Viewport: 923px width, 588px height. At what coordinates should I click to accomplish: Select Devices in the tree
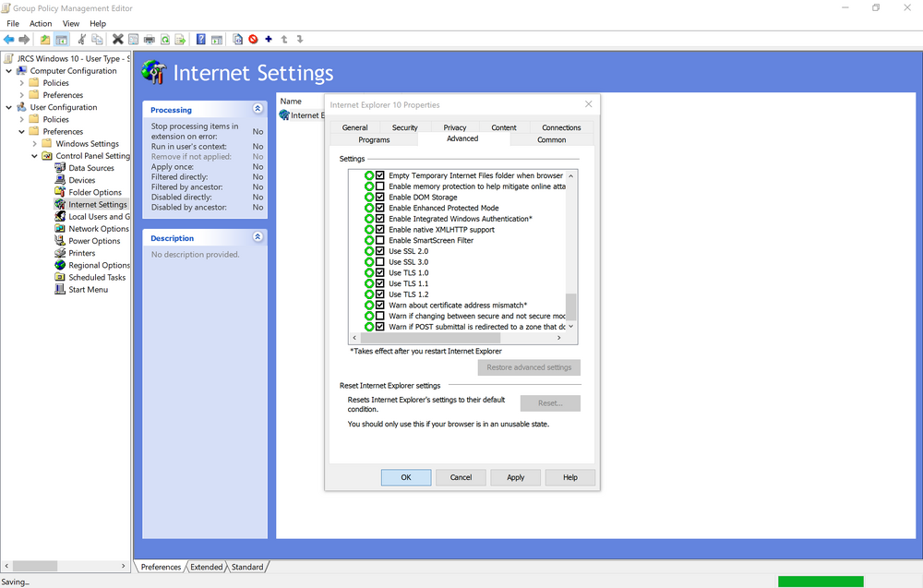(82, 180)
